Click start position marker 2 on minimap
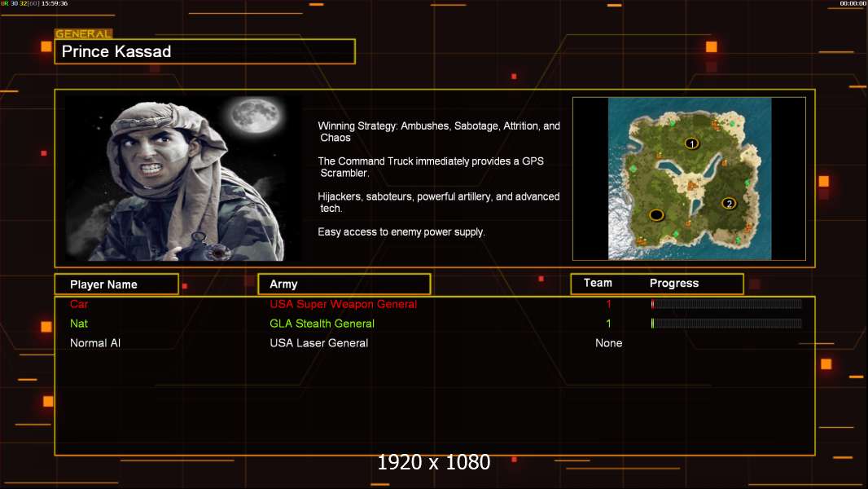This screenshot has width=868, height=489. coord(729,203)
